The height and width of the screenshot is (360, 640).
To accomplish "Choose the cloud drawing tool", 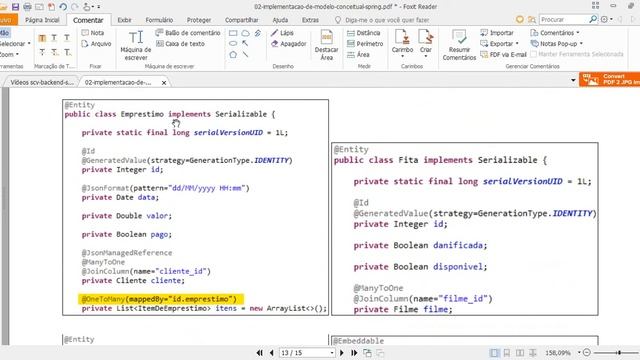I will (x=245, y=33).
